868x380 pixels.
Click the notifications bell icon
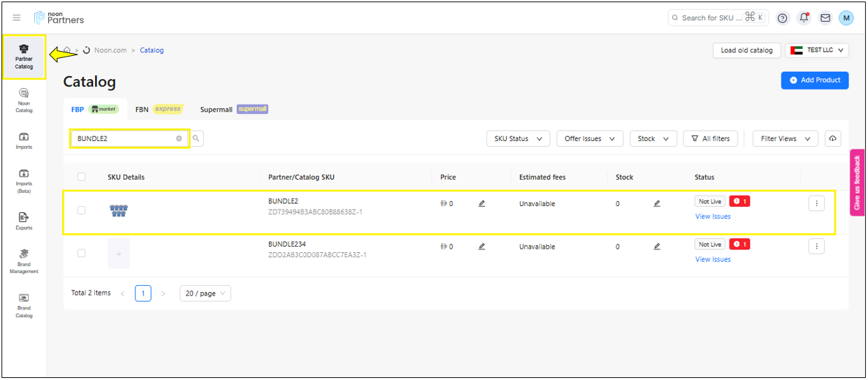[x=804, y=18]
